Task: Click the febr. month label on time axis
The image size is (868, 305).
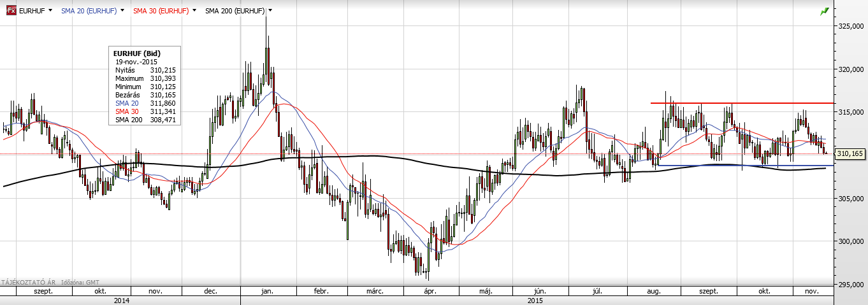Action: pos(321,290)
